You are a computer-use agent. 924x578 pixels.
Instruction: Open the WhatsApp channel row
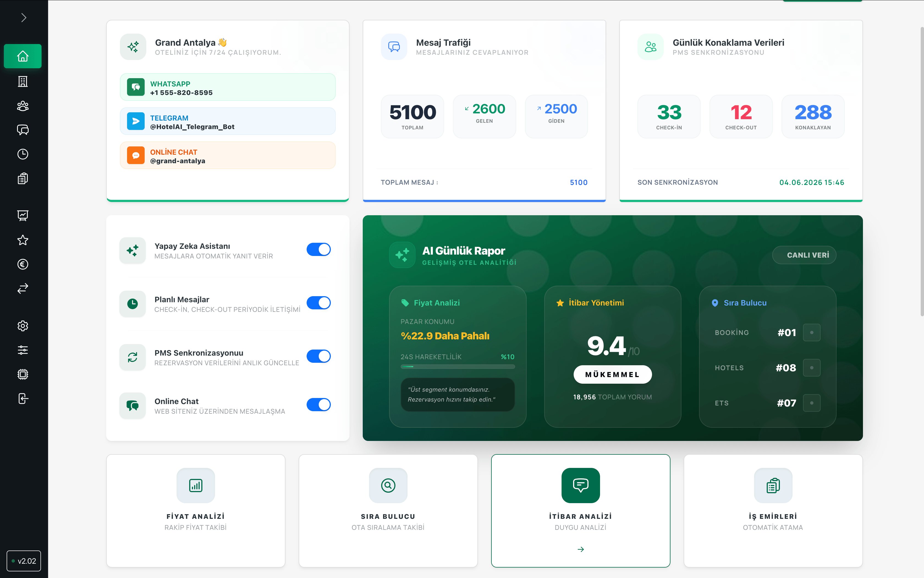pyautogui.click(x=228, y=87)
